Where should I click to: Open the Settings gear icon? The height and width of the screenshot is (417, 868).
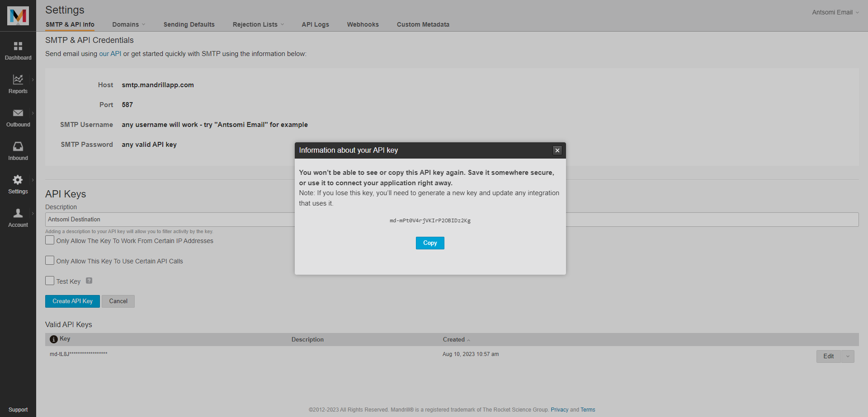(18, 180)
